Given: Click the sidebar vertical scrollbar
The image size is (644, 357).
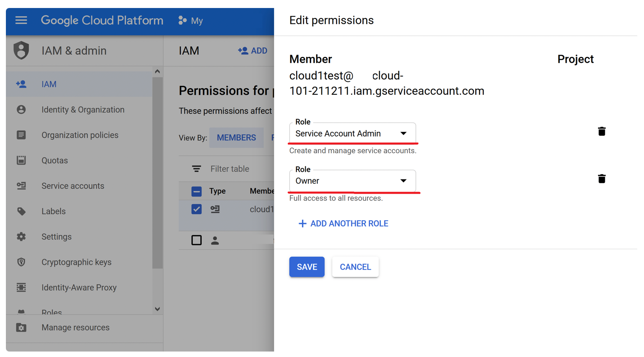Looking at the screenshot, I should [x=157, y=173].
